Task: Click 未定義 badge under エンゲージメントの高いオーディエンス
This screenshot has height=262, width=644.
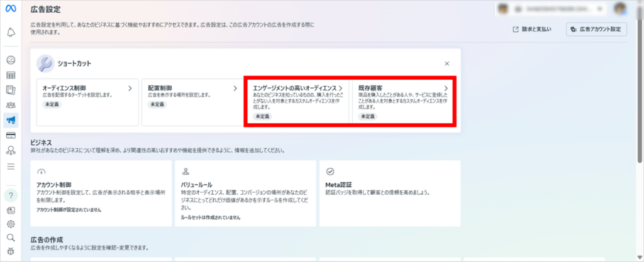Action: point(262,116)
